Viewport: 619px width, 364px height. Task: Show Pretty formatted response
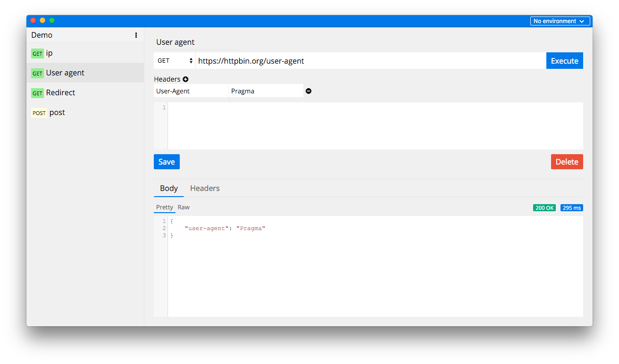(x=165, y=207)
